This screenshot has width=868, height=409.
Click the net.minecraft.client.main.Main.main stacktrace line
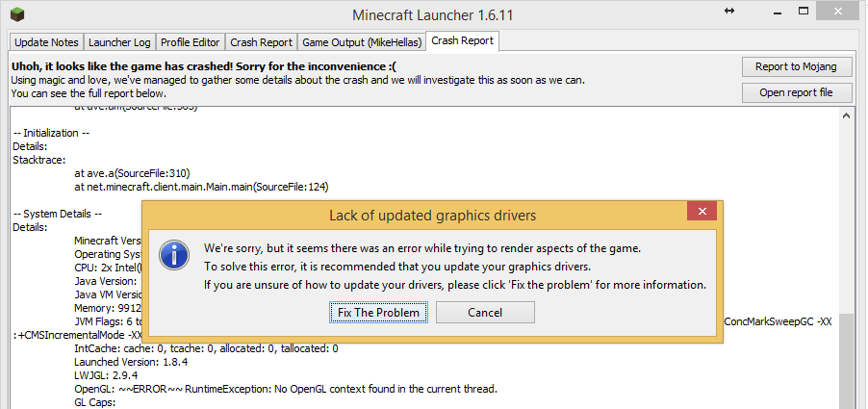pos(201,187)
